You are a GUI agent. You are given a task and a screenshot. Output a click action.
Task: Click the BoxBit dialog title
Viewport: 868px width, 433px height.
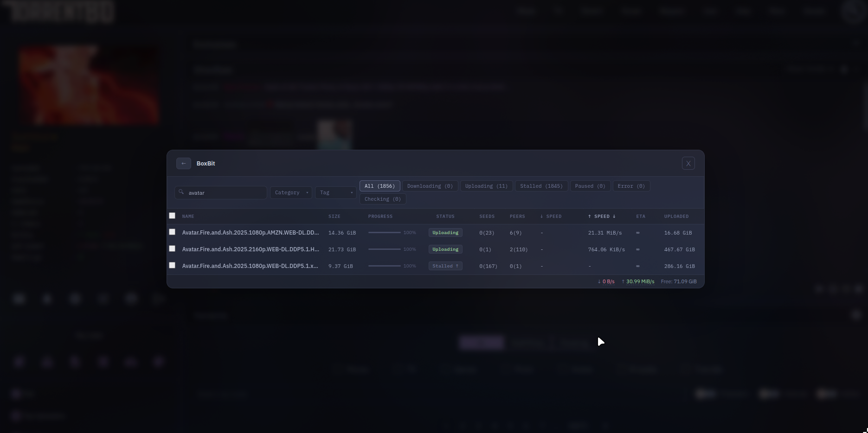coord(206,164)
